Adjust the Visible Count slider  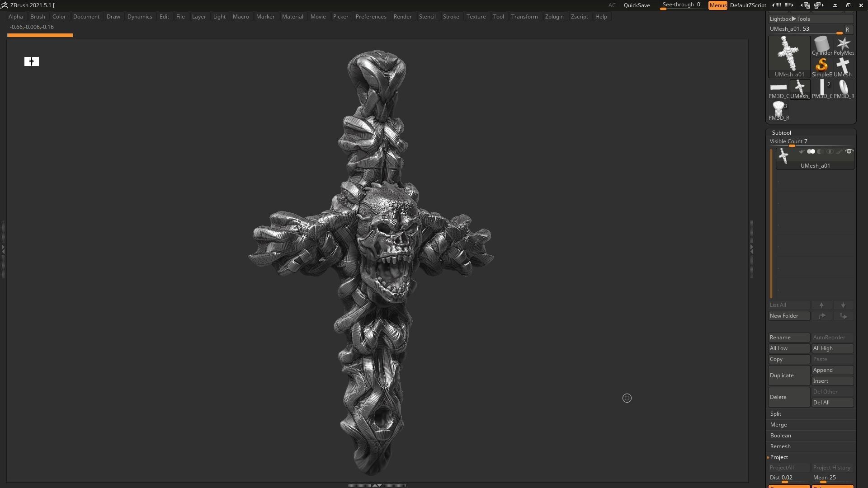(x=811, y=142)
